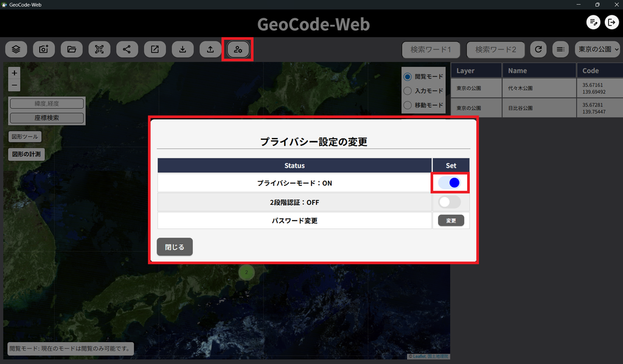The width and height of the screenshot is (623, 364).
Task: Click the upload icon in toolbar
Action: [x=211, y=49]
